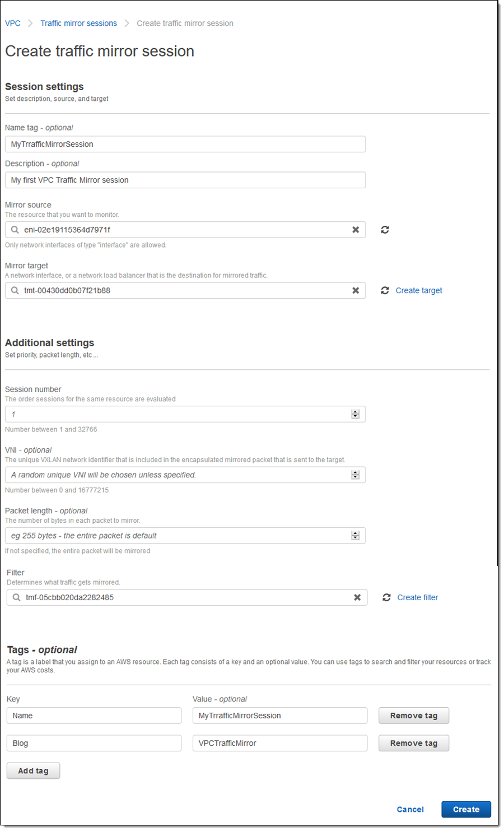Viewport: 504px width, 831px height.
Task: Edit the Description text field
Action: [x=185, y=180]
